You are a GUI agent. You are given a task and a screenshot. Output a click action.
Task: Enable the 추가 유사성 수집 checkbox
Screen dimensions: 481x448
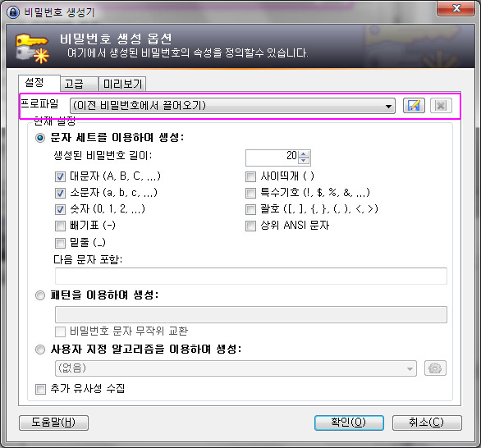(x=40, y=389)
